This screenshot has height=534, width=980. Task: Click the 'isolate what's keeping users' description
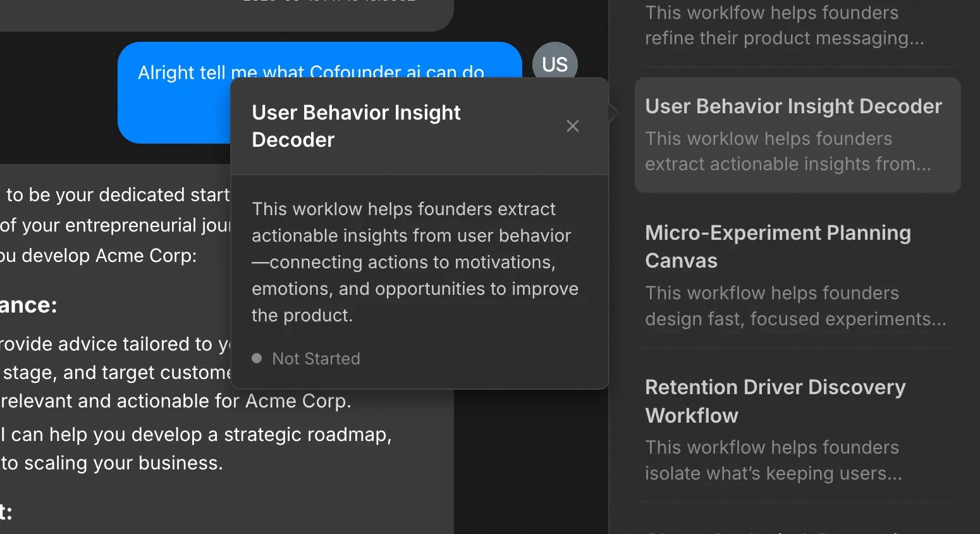tap(773, 473)
